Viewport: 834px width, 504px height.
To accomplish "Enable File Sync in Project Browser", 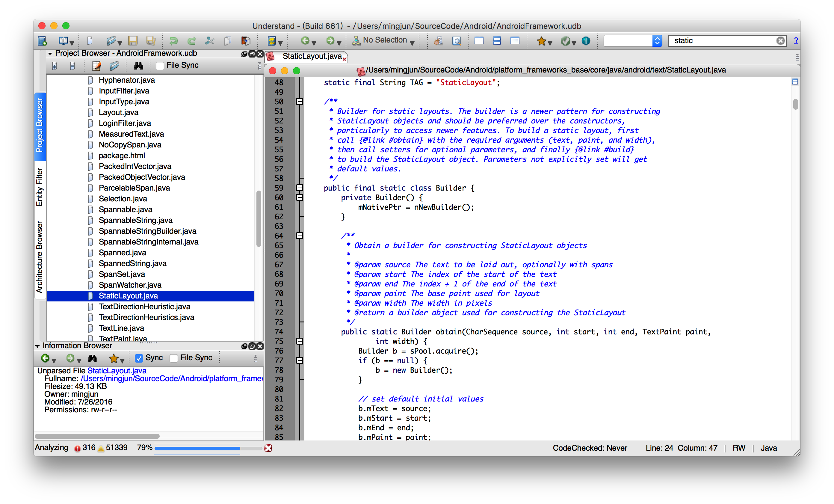I will pos(160,66).
